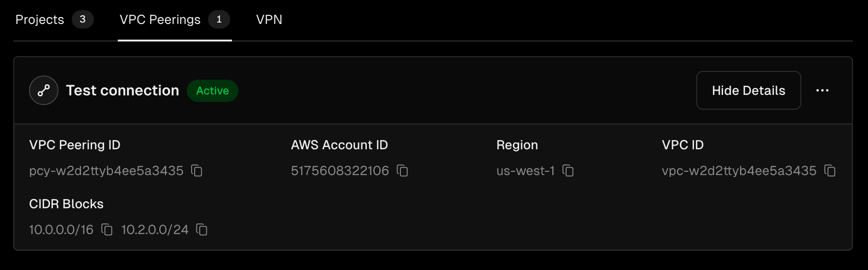The height and width of the screenshot is (270, 868).
Task: Click the peering connection icon beside Test connection
Action: [43, 90]
